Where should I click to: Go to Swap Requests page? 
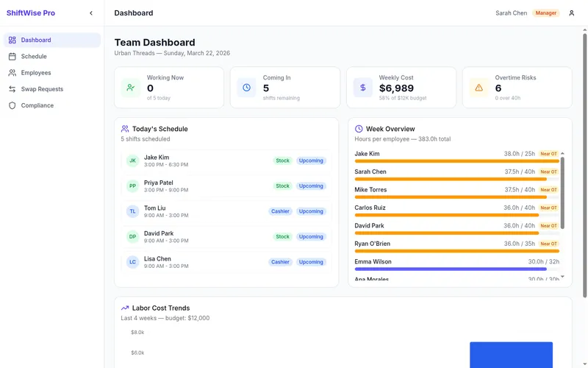click(x=42, y=89)
